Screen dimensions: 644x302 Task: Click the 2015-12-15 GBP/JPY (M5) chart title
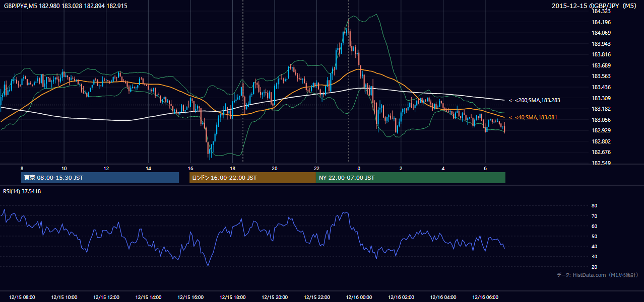coord(595,6)
